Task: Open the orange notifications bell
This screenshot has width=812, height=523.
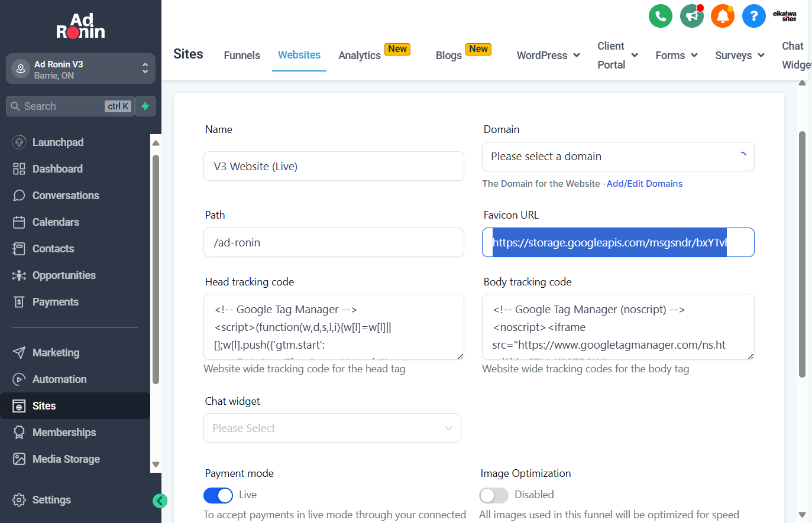Action: coord(723,16)
